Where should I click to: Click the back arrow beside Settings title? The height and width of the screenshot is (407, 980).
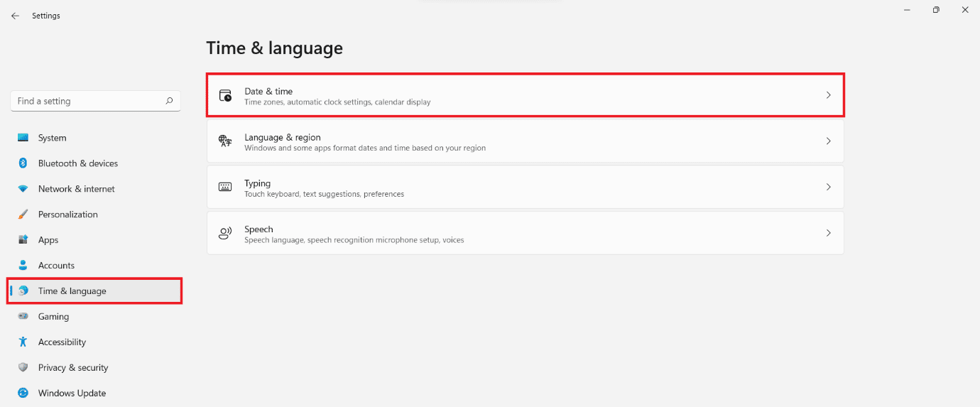point(15,16)
